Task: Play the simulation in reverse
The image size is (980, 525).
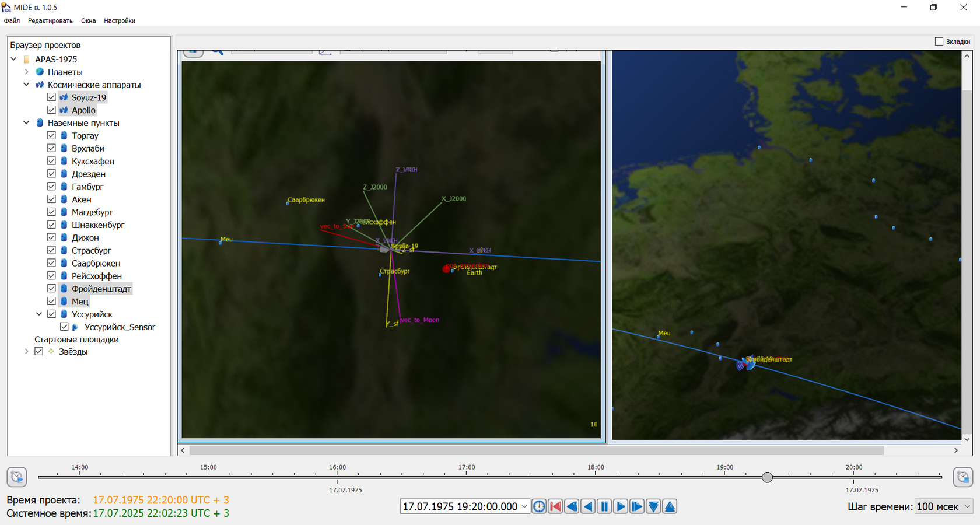Action: click(x=588, y=506)
